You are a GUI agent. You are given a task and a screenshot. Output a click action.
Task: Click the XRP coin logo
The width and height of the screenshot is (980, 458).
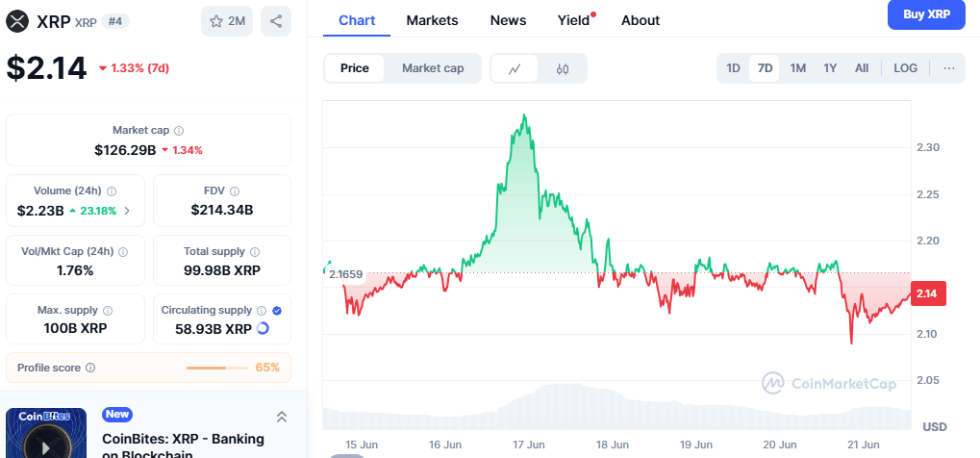tap(17, 21)
